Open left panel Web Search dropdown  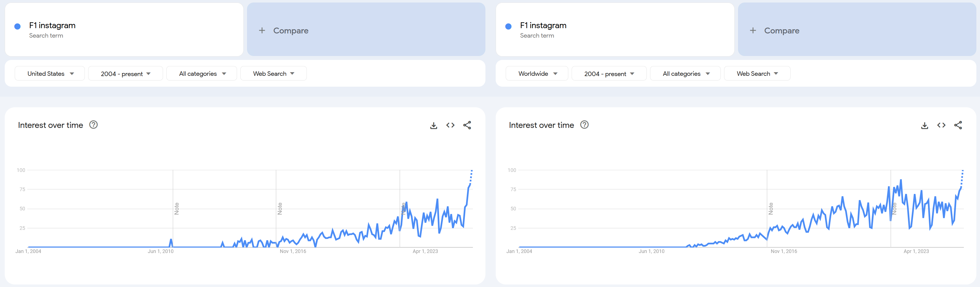click(x=273, y=74)
